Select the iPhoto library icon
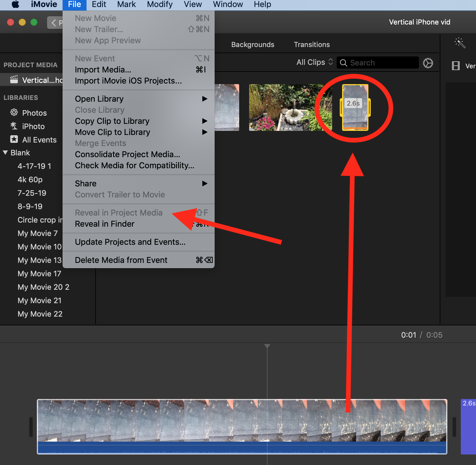Screen dimensions: 476x465 (14, 126)
